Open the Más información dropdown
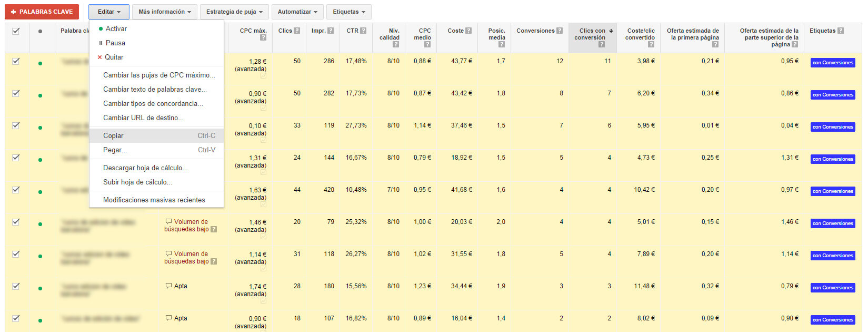868x332 pixels. point(164,12)
